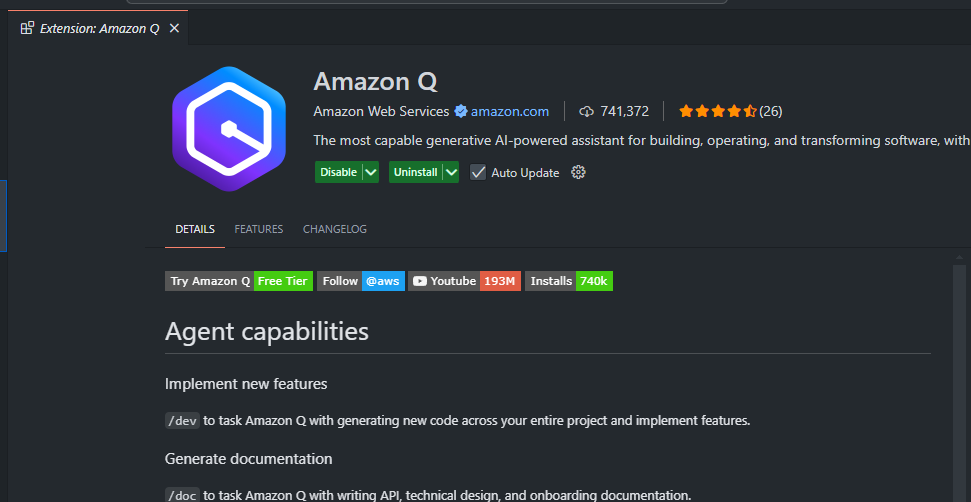The width and height of the screenshot is (971, 502).
Task: Open the amazon.com publisher link
Action: pyautogui.click(x=510, y=111)
